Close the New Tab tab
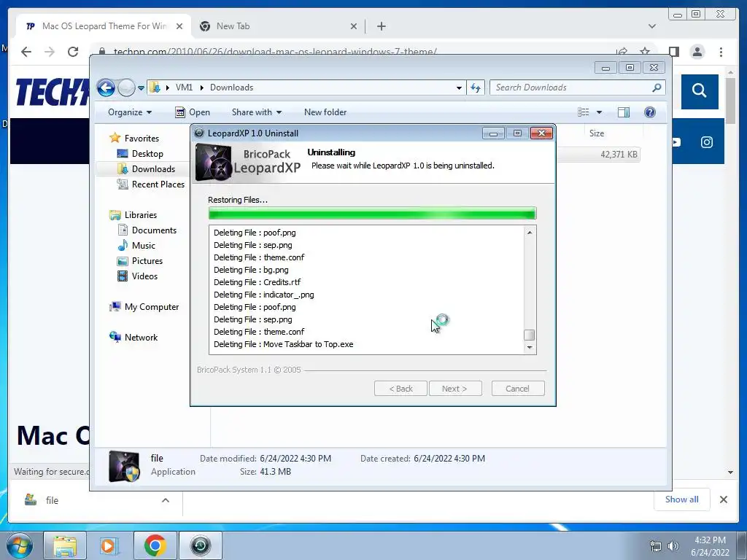This screenshot has height=560, width=747. [354, 26]
